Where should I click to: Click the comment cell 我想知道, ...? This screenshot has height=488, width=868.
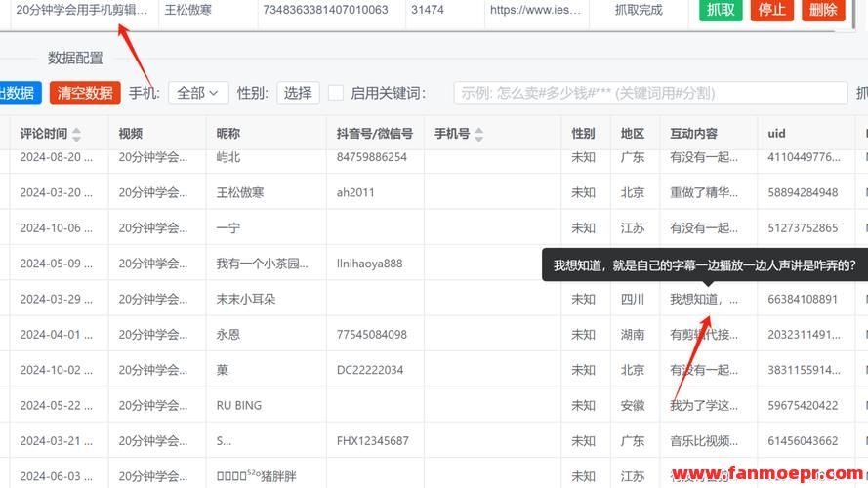(x=704, y=299)
